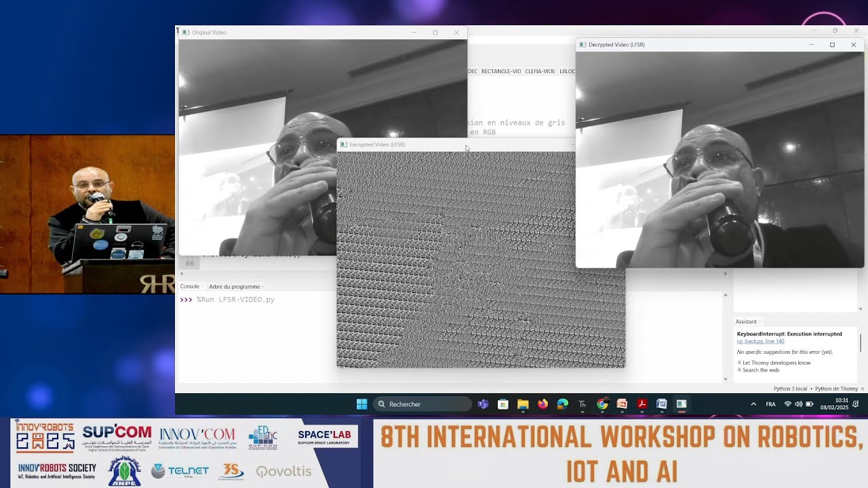Minimize the Decrypted Video (LFSR) window

click(811, 45)
